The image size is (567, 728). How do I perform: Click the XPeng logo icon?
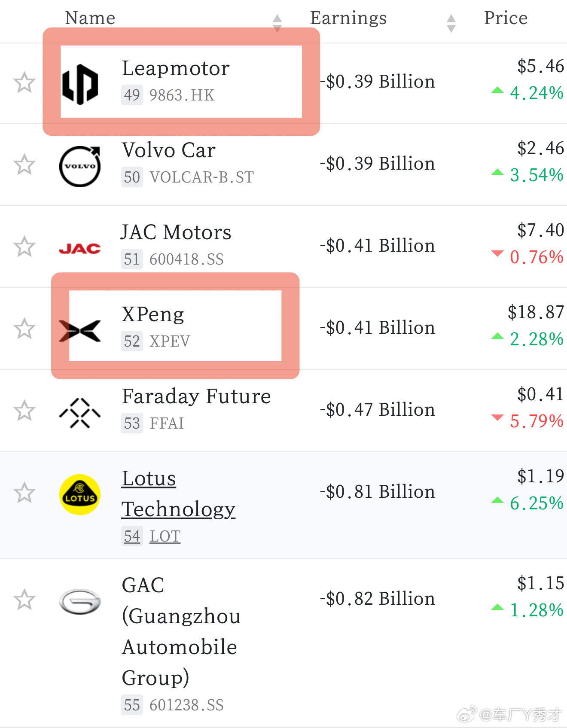point(80,331)
